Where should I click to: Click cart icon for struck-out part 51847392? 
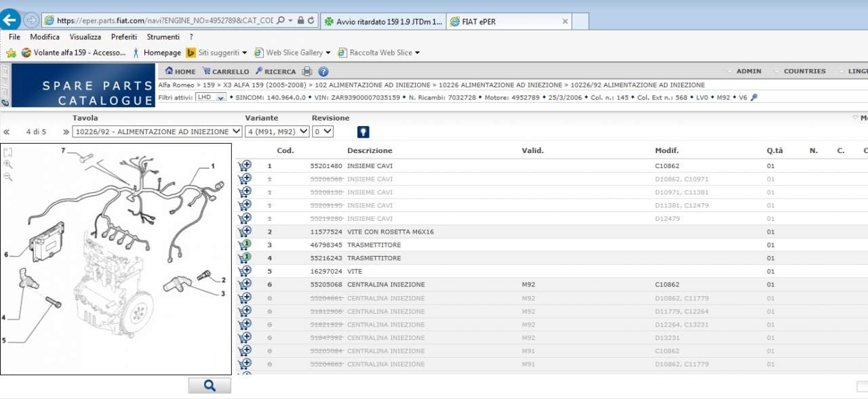tap(245, 337)
